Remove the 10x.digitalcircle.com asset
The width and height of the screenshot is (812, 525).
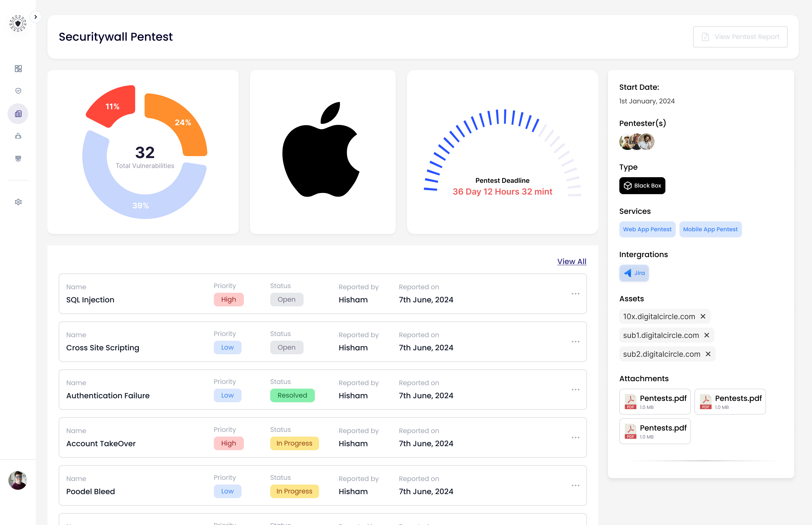(x=703, y=316)
